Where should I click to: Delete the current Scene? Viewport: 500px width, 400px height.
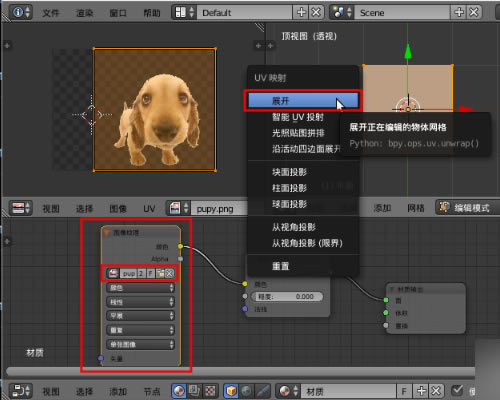click(x=474, y=13)
